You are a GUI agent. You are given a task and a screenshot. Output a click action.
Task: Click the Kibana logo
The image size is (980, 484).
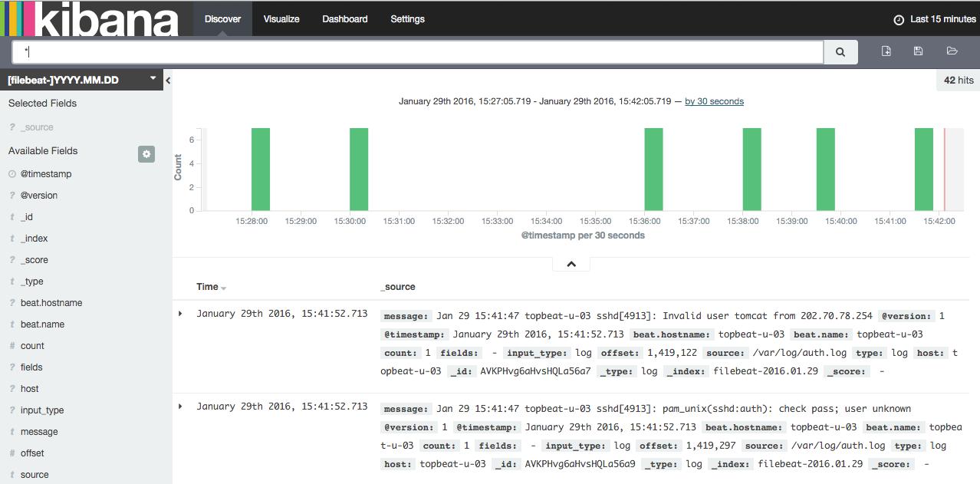click(90, 18)
